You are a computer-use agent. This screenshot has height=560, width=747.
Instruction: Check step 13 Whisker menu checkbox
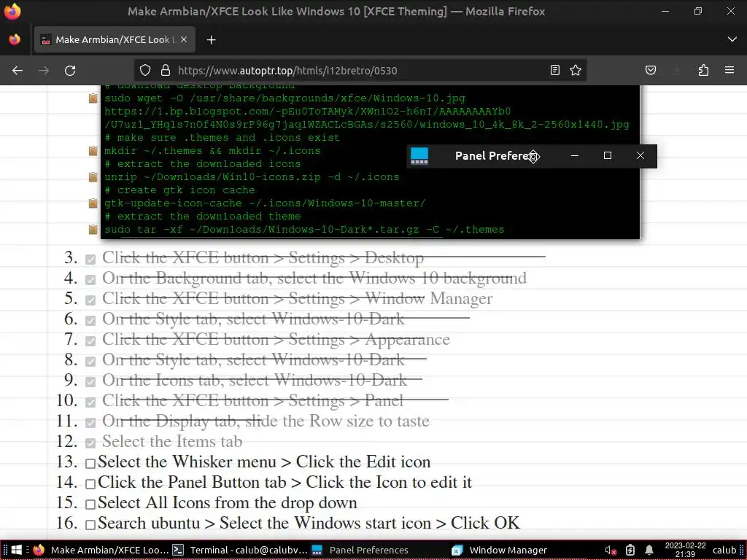point(90,464)
